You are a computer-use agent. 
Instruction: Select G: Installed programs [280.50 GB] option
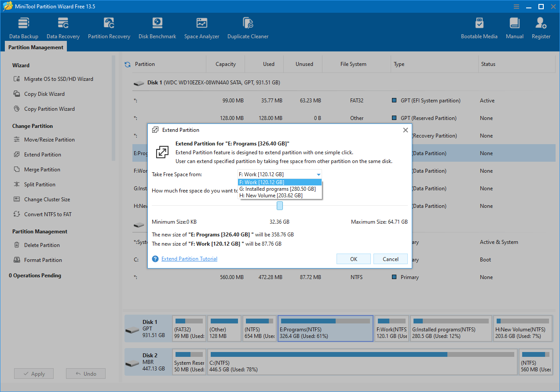(280, 189)
